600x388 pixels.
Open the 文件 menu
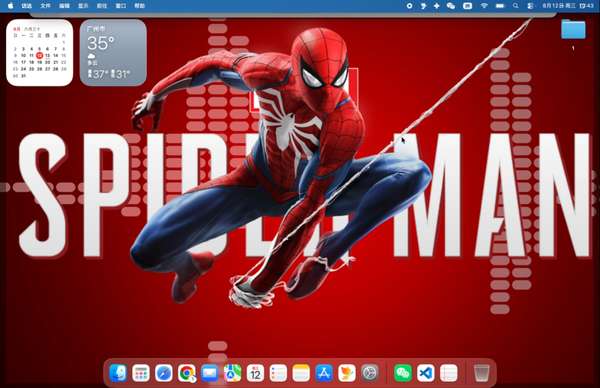tap(45, 6)
